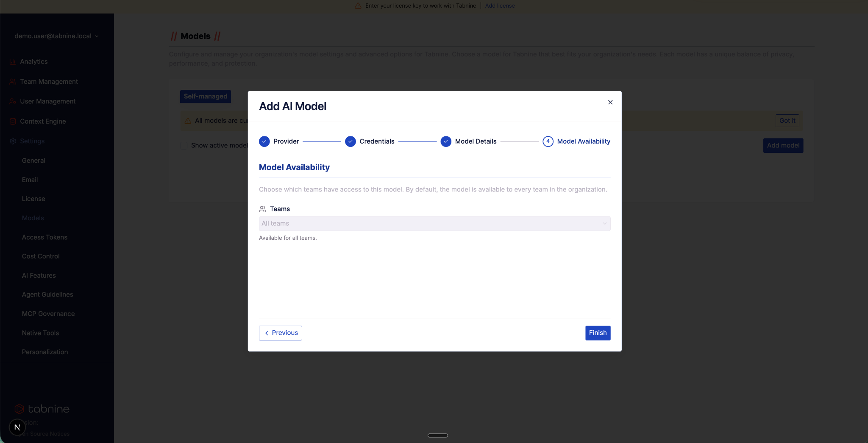
Task: Click the Add model button
Action: (783, 146)
